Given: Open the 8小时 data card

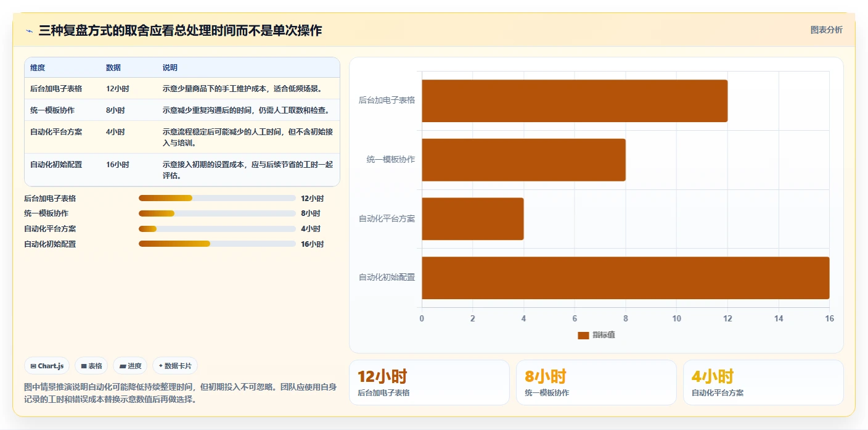Looking at the screenshot, I should point(596,382).
